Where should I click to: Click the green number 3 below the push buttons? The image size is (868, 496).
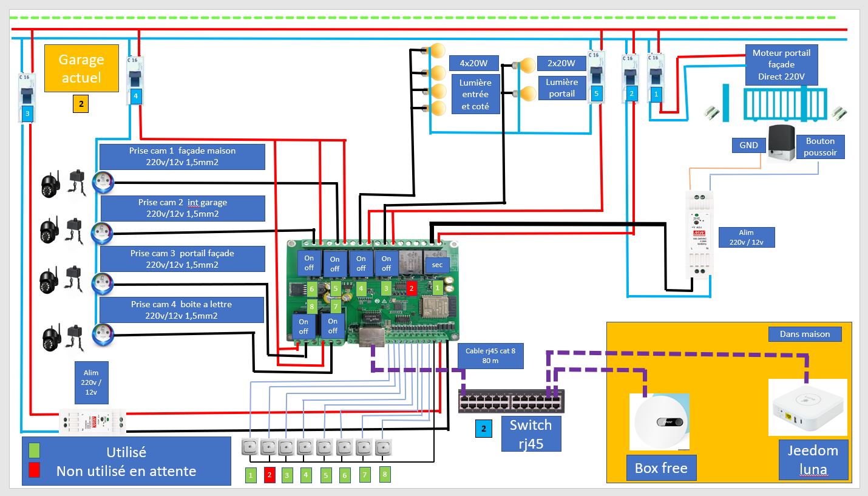click(x=287, y=475)
